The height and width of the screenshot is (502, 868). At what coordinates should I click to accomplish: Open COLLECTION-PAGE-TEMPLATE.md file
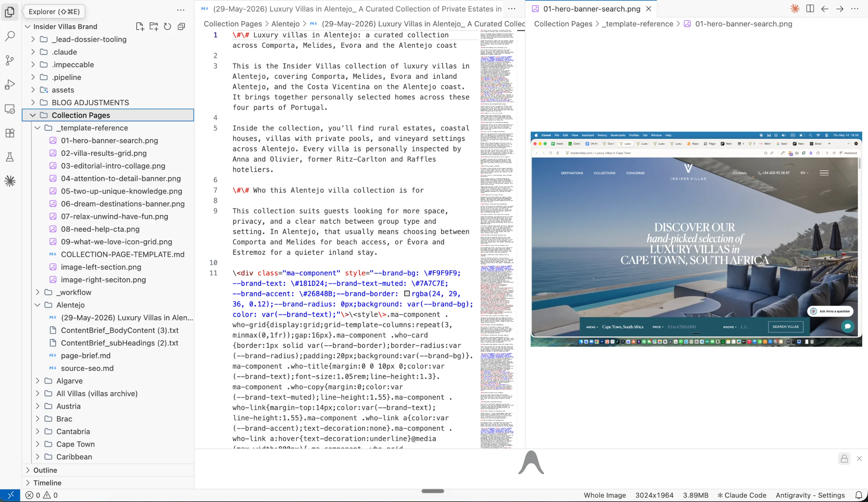[122, 254]
